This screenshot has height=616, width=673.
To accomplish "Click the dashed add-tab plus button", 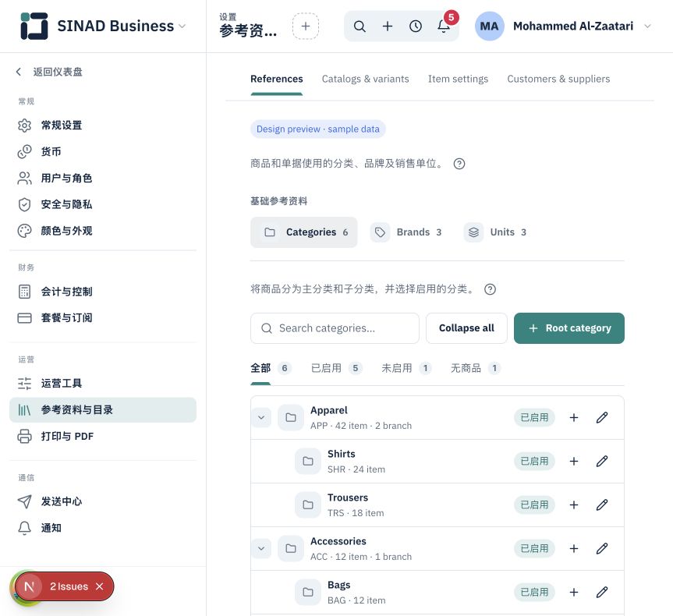I will [306, 27].
